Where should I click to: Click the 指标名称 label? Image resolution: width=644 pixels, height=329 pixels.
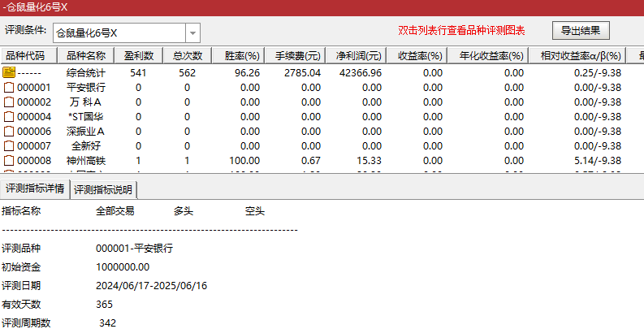(21, 211)
